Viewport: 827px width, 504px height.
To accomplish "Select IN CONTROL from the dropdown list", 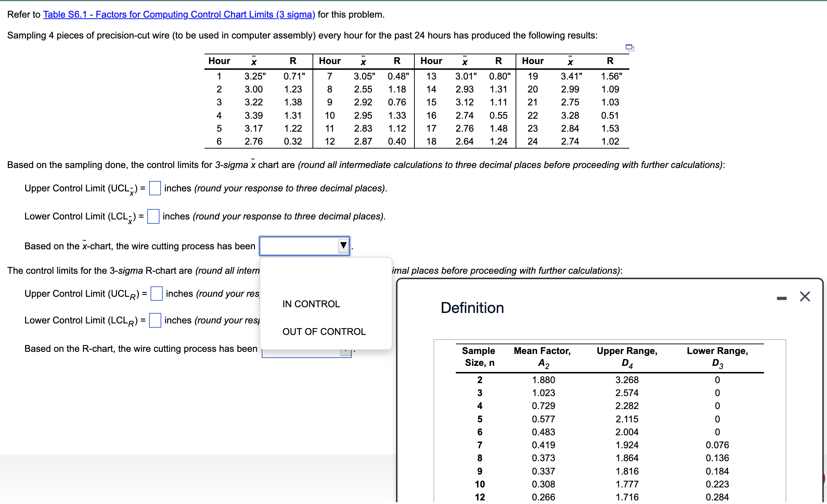I will (311, 304).
